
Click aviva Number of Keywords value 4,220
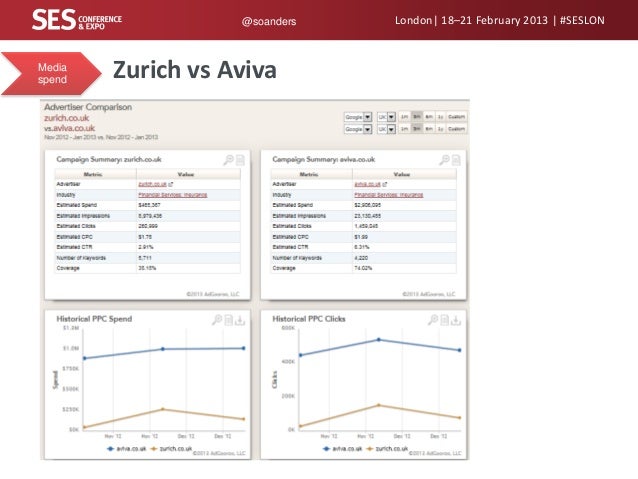click(361, 258)
